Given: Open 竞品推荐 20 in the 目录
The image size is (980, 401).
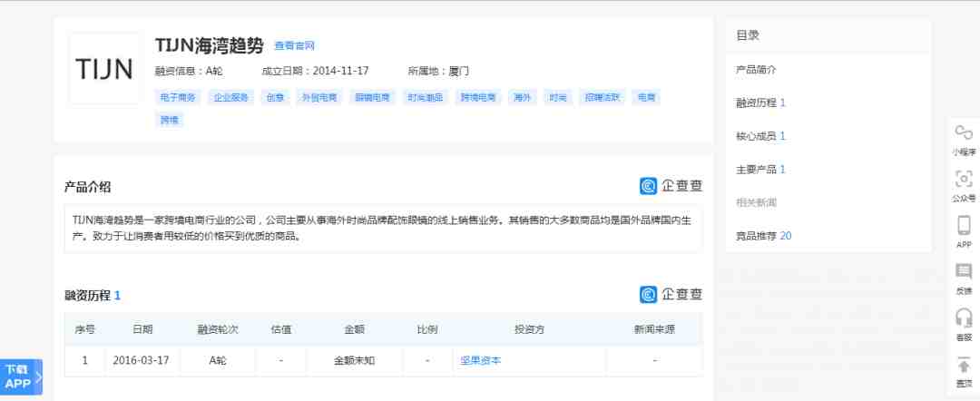Looking at the screenshot, I should click(x=763, y=236).
